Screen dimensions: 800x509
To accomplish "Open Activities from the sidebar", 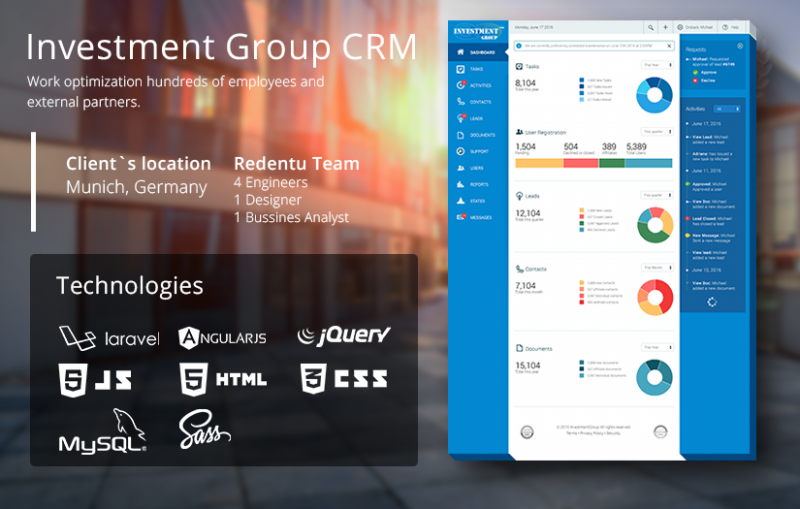I will (474, 85).
